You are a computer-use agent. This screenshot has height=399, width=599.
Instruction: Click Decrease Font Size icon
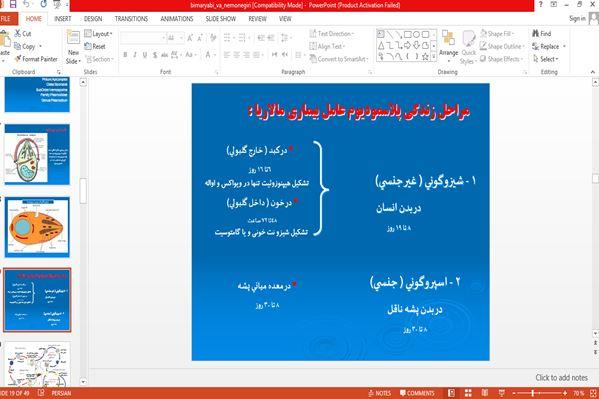point(200,38)
